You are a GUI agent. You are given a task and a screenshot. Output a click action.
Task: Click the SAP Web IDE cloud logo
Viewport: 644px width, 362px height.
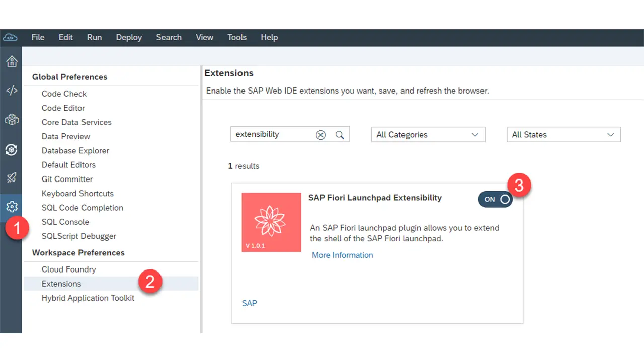point(10,37)
